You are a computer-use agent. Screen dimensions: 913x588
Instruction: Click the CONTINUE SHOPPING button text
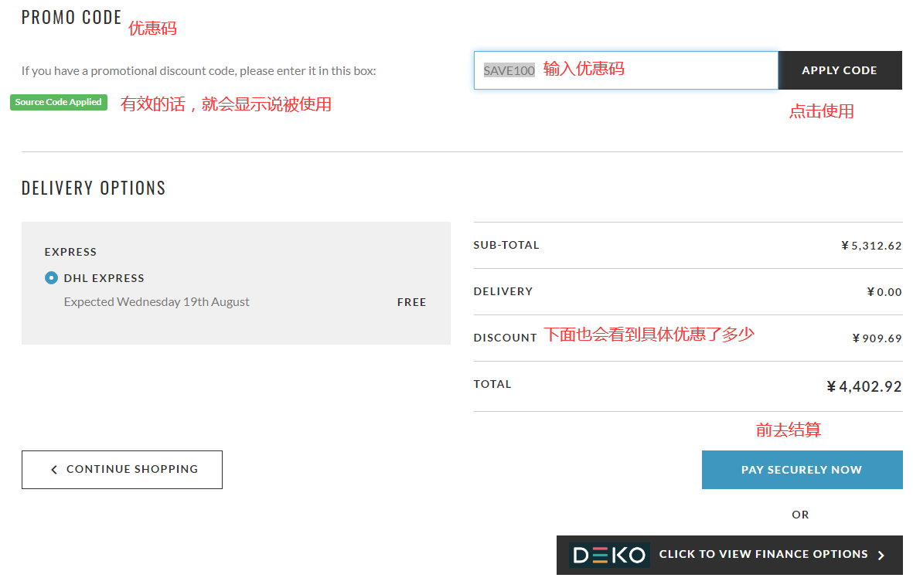pyautogui.click(x=132, y=469)
